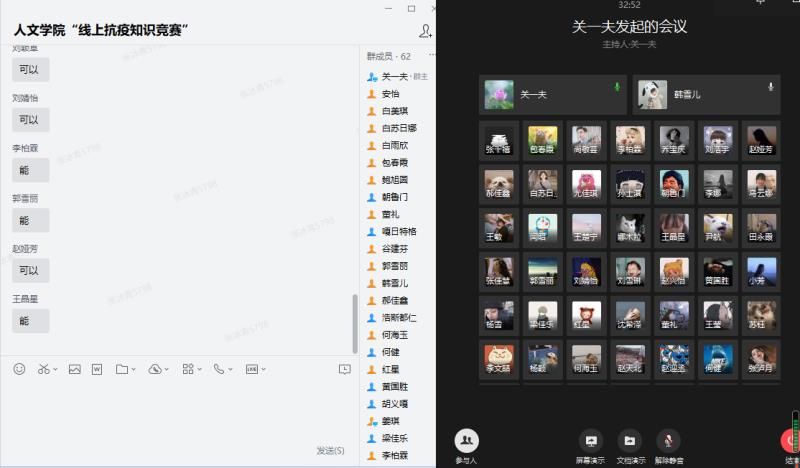Click the 发送(S) send button
Viewport: 800px width, 468px height.
330,451
